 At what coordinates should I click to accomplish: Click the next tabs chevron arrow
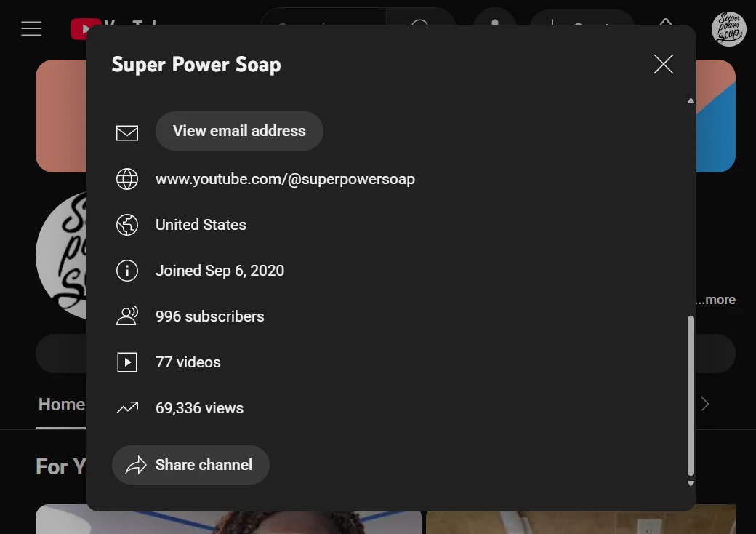tap(704, 404)
